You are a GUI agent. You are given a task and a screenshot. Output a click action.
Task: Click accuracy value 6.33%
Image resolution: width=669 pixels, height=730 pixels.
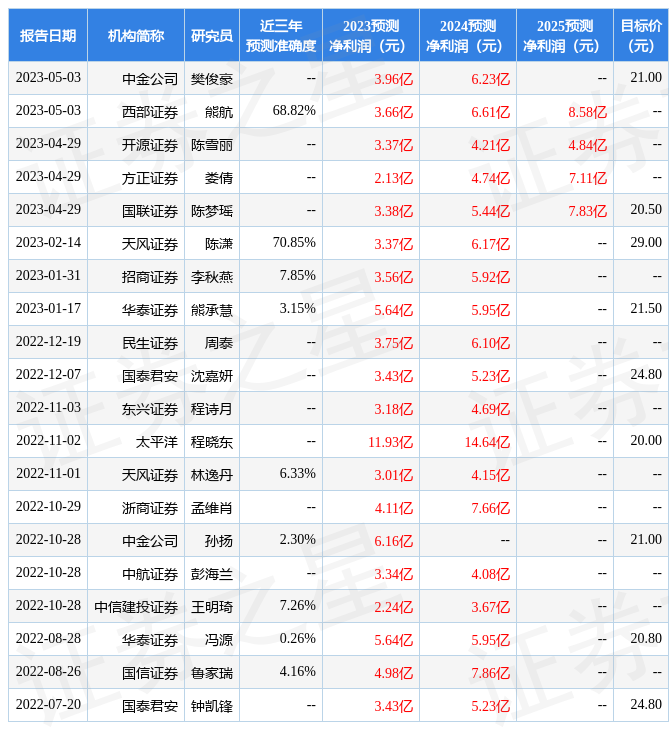[297, 474]
